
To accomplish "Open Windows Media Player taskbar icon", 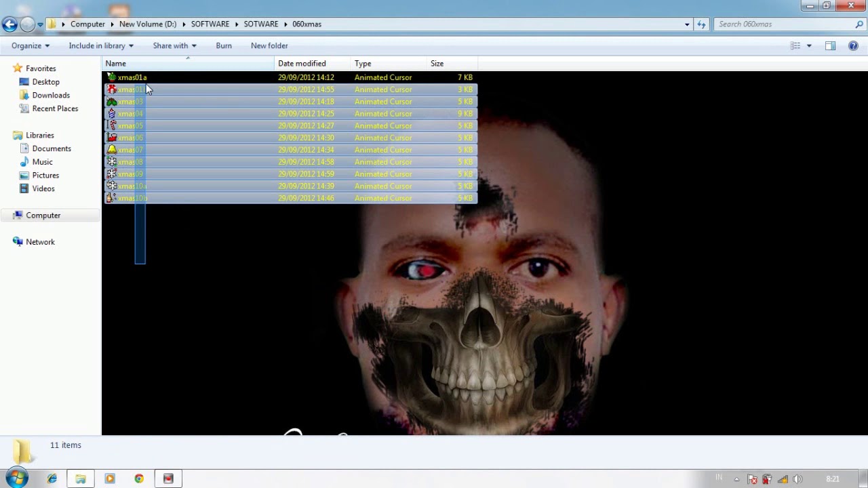I will click(x=110, y=479).
